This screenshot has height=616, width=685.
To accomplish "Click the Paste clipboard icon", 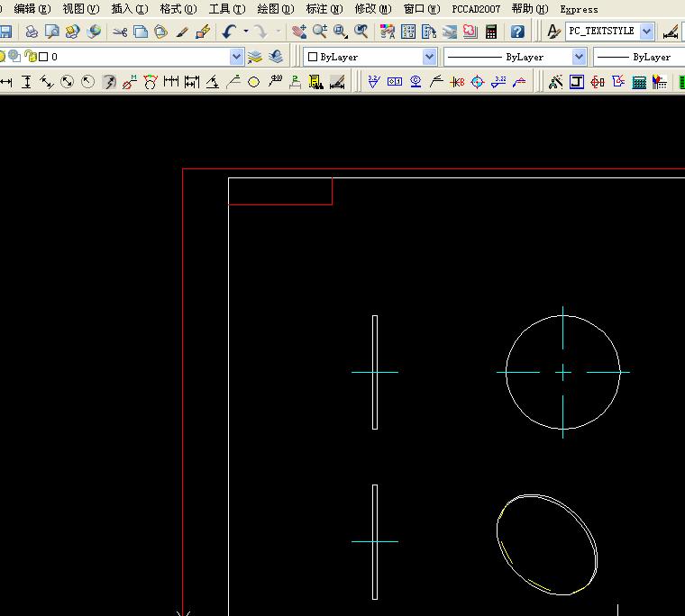I will point(160,32).
